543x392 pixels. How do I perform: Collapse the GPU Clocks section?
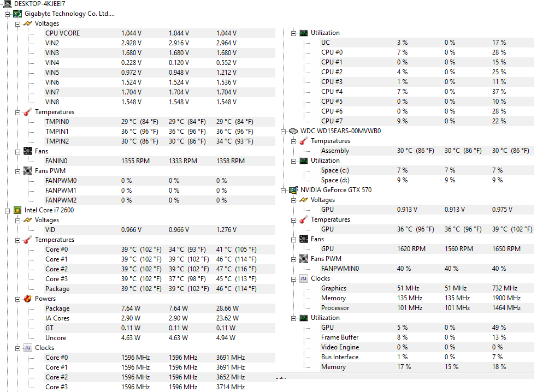[293, 279]
